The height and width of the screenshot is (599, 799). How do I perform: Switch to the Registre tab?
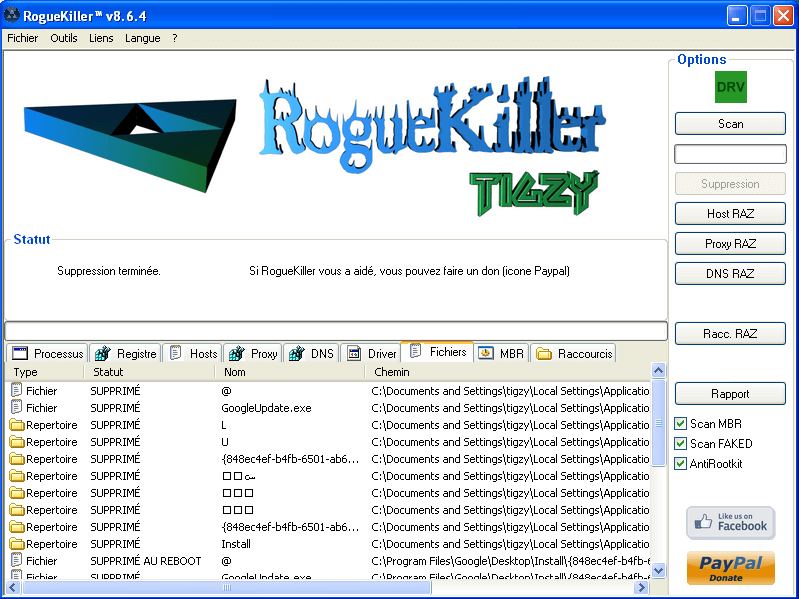click(126, 353)
